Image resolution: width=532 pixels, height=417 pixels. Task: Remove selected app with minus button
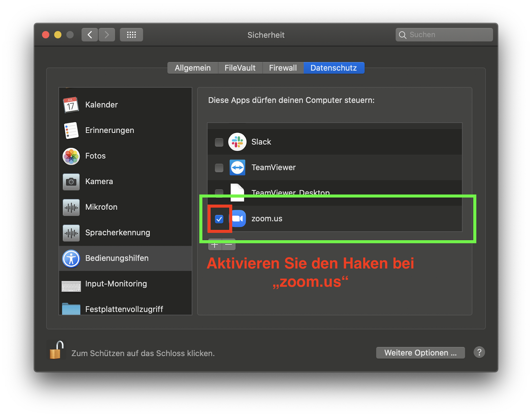tap(229, 245)
